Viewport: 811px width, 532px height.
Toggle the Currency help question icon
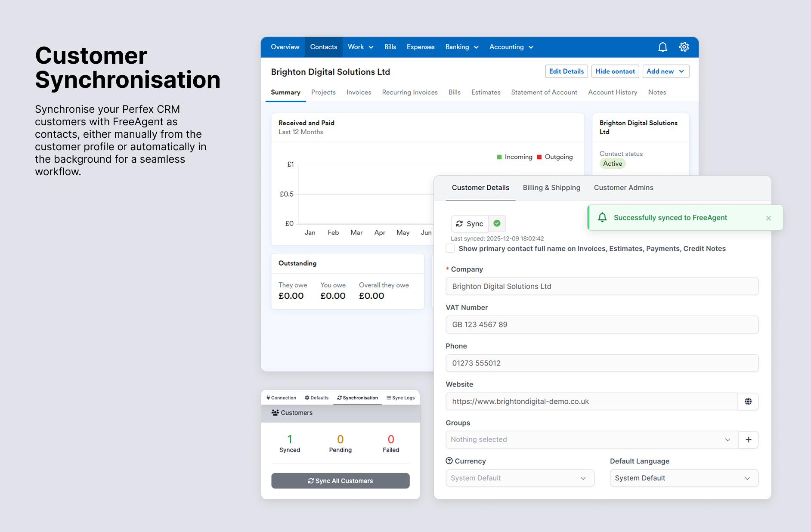click(450, 461)
